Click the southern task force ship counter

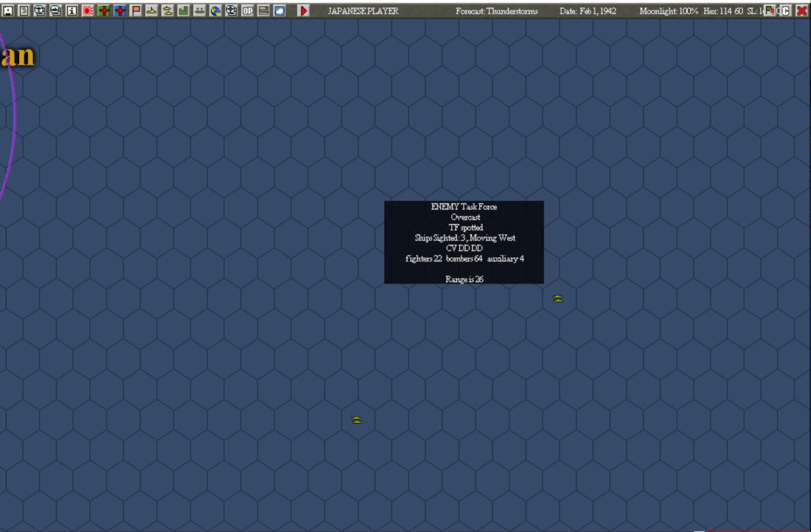356,419
